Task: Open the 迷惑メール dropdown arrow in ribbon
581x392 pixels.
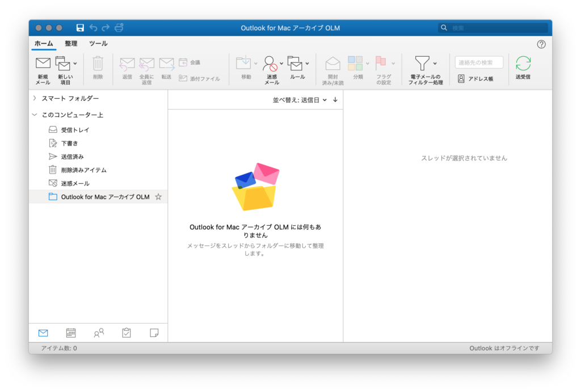Action: (x=281, y=64)
